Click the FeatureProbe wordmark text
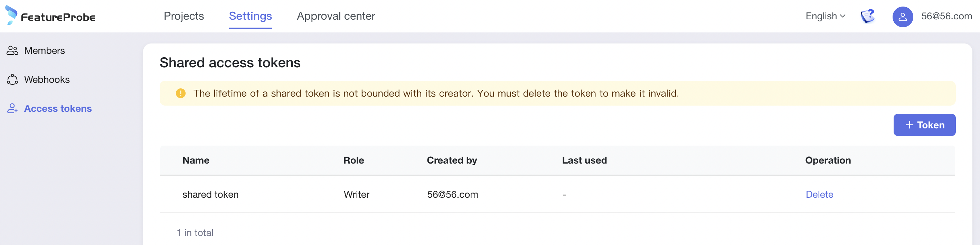The width and height of the screenshot is (980, 245). pyautogui.click(x=58, y=17)
